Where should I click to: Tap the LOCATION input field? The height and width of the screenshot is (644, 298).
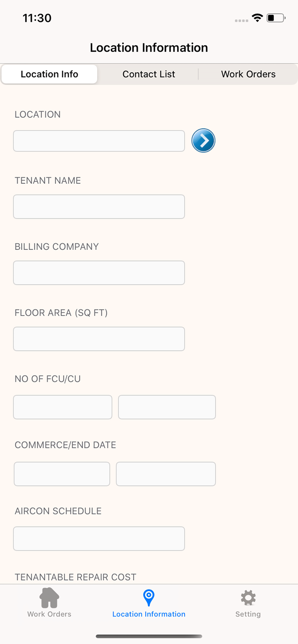click(99, 140)
